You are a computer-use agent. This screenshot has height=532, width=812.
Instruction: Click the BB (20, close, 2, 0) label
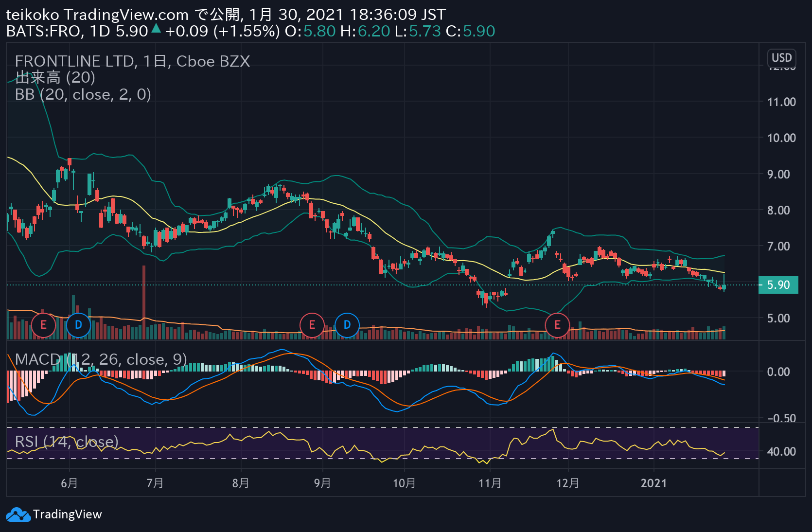83,94
